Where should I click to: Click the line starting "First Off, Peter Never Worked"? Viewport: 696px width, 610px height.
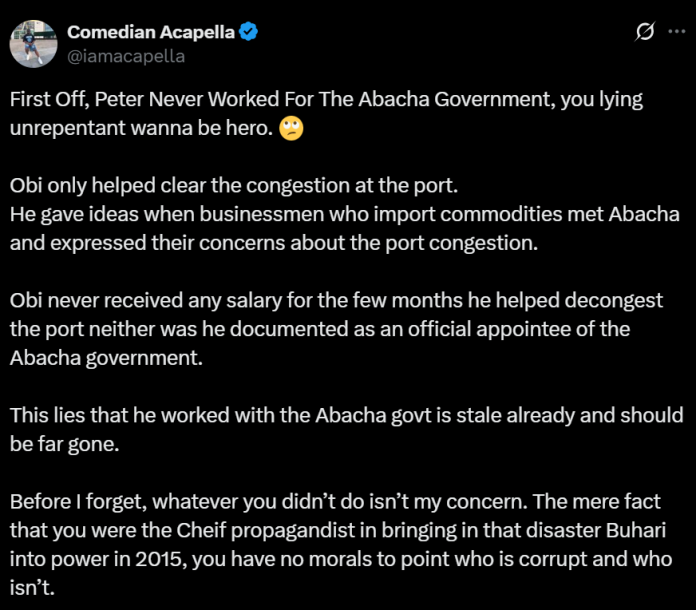coord(326,99)
